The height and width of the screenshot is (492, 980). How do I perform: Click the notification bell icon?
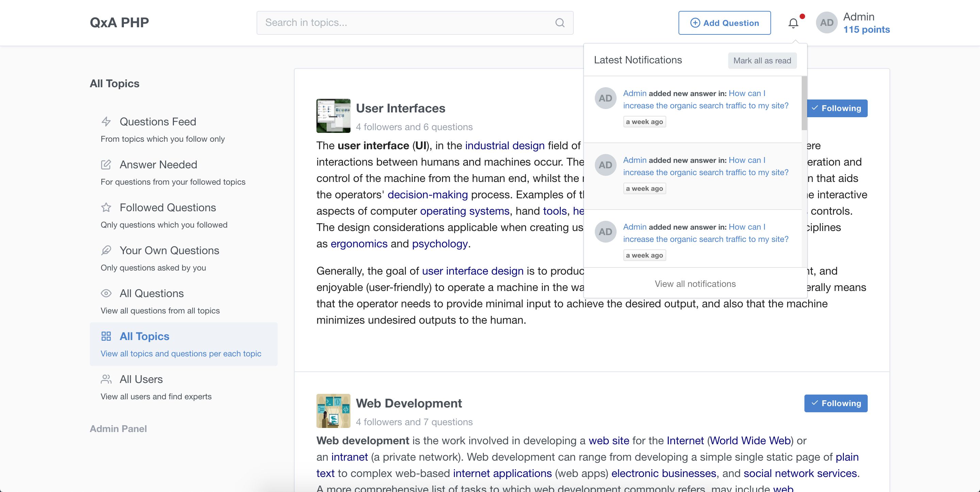click(x=793, y=23)
